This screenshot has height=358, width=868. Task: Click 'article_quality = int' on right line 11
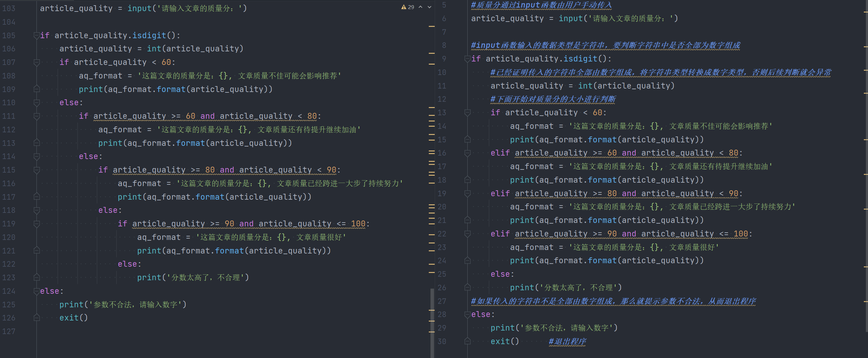pyautogui.click(x=541, y=86)
